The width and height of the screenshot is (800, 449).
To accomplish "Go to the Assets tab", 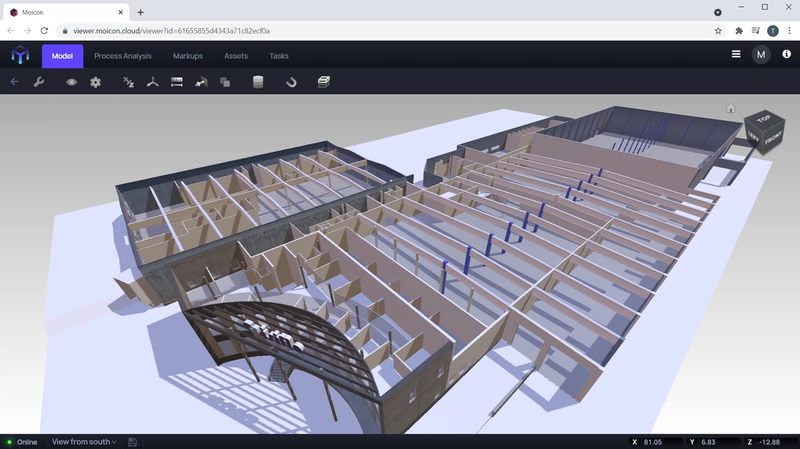I will (236, 56).
